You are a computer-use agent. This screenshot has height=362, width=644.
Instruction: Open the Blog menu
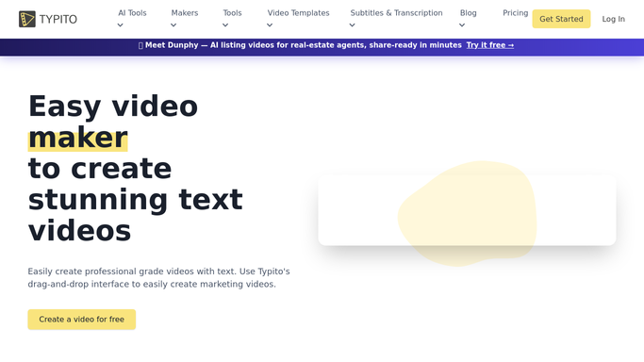click(469, 13)
